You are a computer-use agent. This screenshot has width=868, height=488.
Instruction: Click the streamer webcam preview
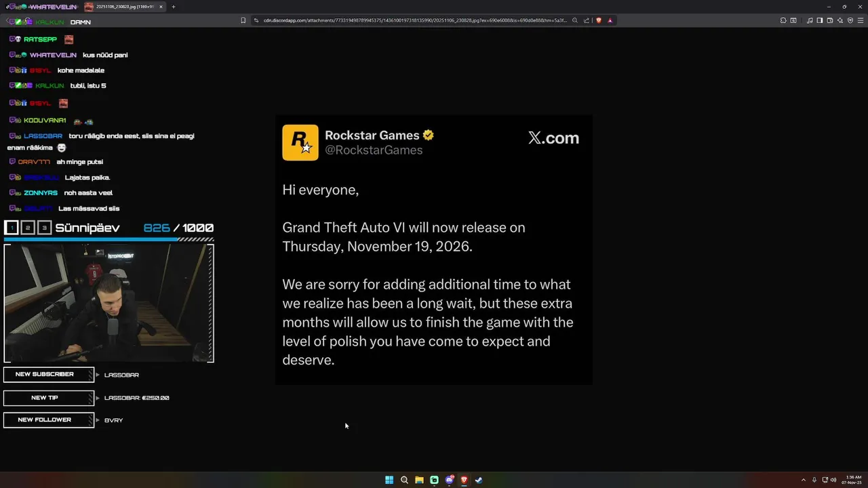[108, 303]
